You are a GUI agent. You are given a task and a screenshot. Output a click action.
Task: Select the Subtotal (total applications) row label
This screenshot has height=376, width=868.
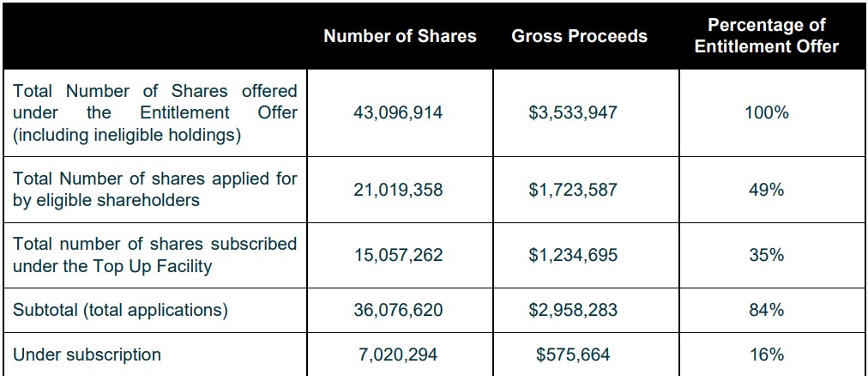click(120, 310)
